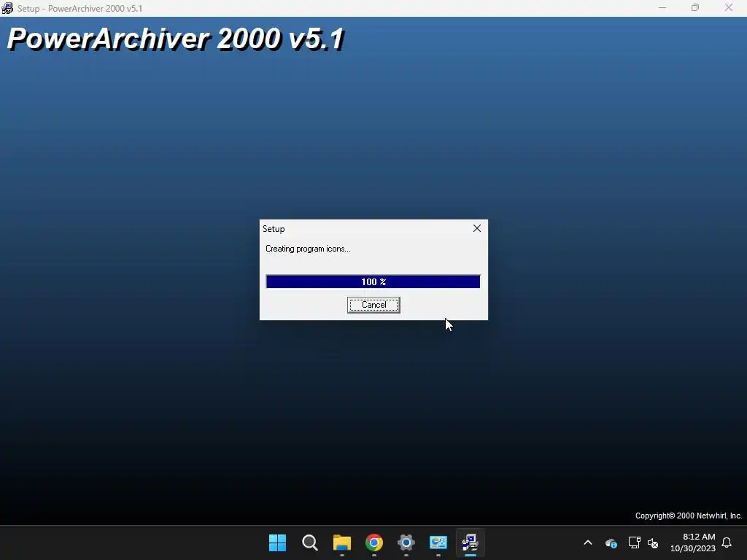Image resolution: width=747 pixels, height=560 pixels.
Task: Click the 100 % installation progress bar
Action: (x=373, y=281)
